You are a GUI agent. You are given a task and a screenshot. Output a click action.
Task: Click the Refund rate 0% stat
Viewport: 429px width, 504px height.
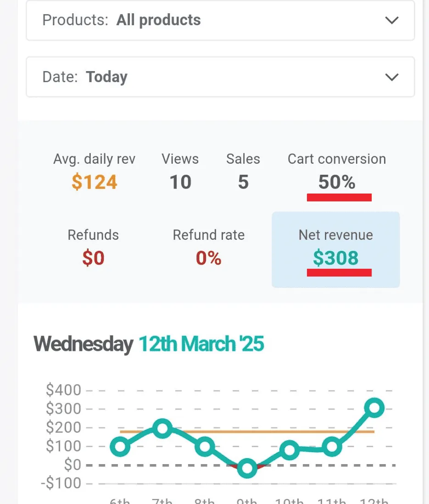[209, 248]
